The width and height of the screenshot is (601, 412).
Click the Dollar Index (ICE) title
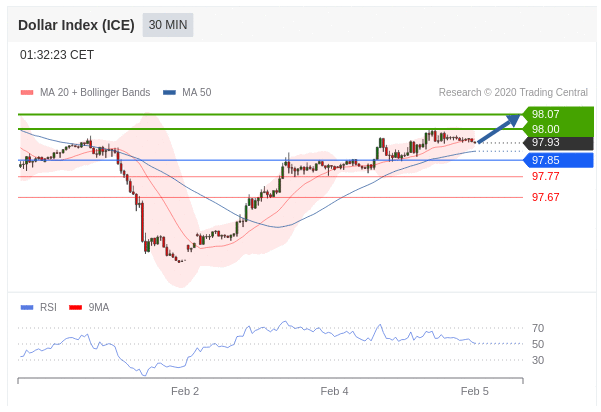coord(76,25)
